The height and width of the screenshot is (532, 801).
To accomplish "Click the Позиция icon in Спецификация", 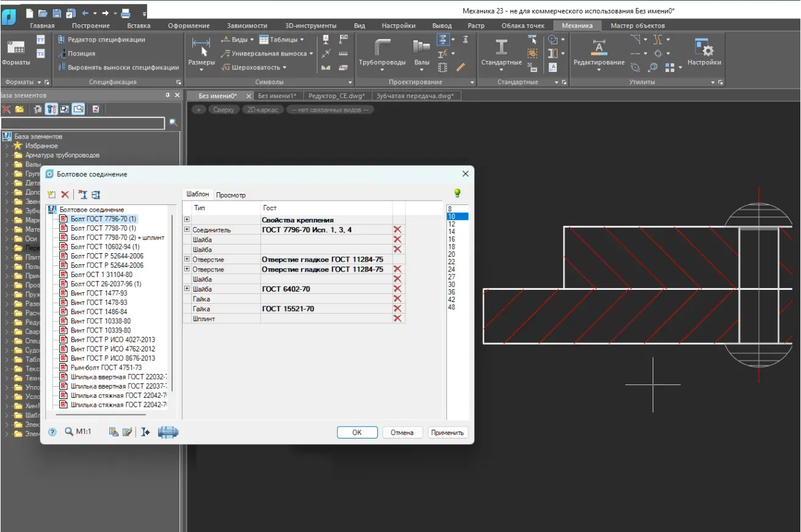I will click(x=62, y=54).
